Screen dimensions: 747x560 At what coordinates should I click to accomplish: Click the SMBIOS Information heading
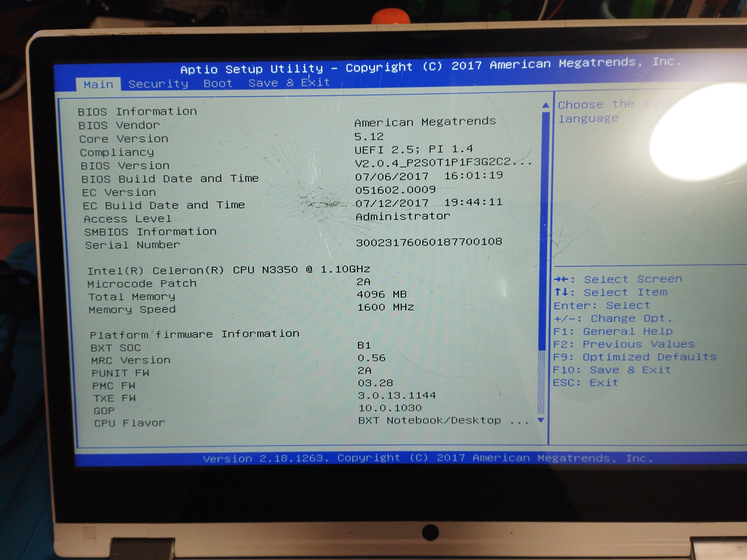(x=150, y=232)
